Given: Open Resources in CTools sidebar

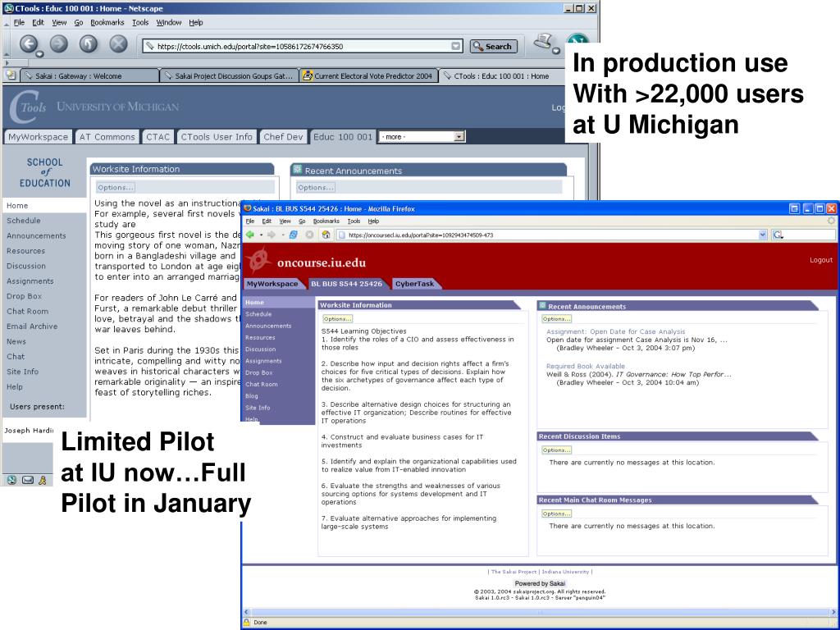Looking at the screenshot, I should [x=25, y=251].
